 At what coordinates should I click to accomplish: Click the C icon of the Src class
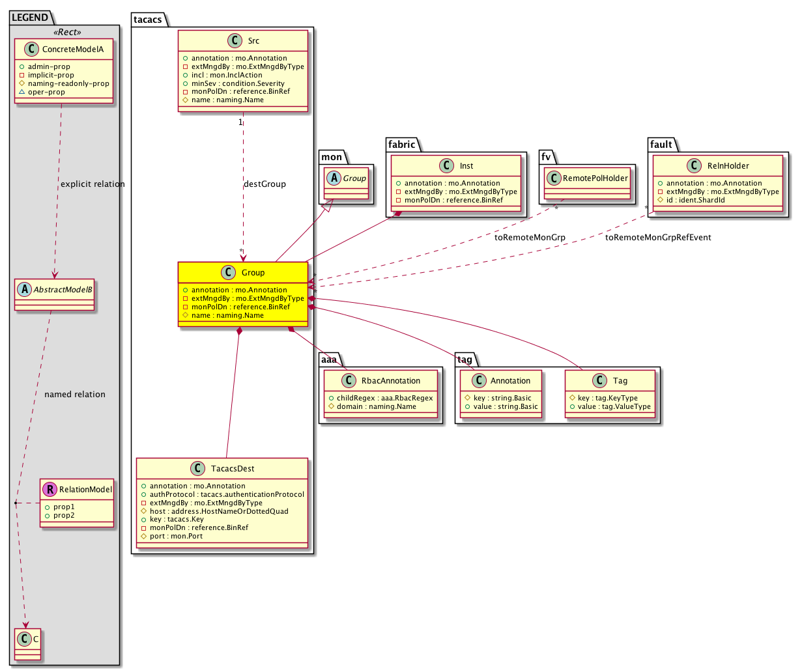point(235,41)
